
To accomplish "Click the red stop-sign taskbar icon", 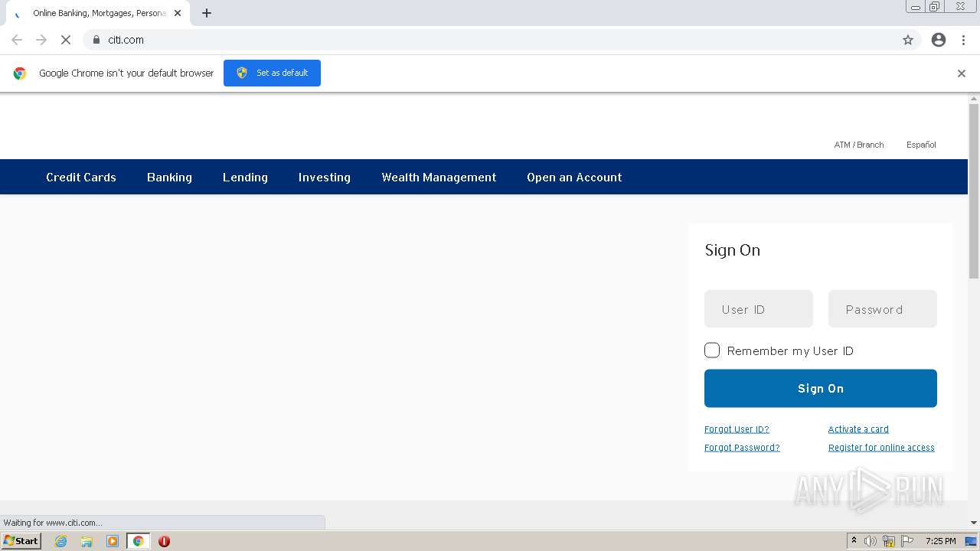I will coord(164,541).
